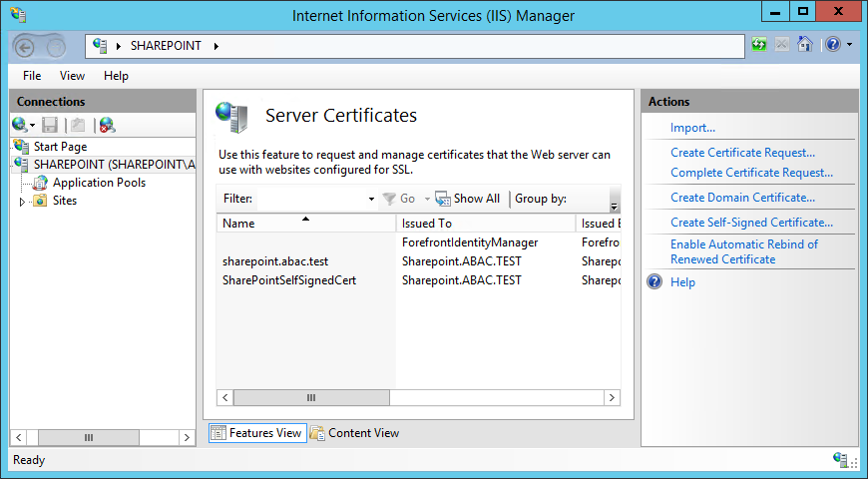
Task: Select the Start Page tree node
Action: 60,146
